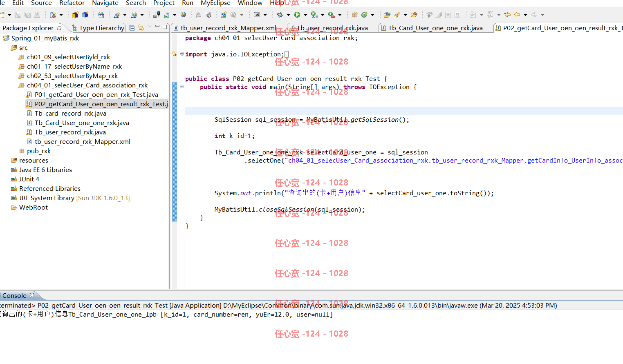Click the yellow cube new project icon

click(x=75, y=15)
